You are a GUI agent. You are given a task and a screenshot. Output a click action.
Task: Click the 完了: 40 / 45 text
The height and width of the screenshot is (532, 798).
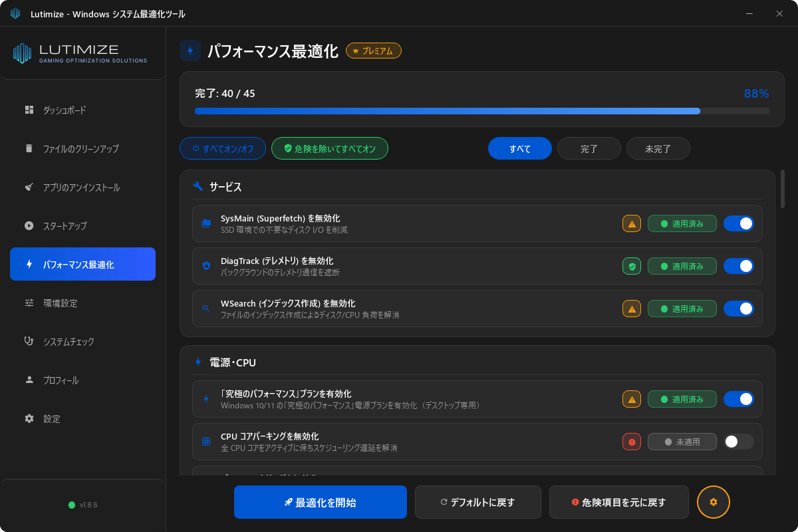click(x=225, y=93)
